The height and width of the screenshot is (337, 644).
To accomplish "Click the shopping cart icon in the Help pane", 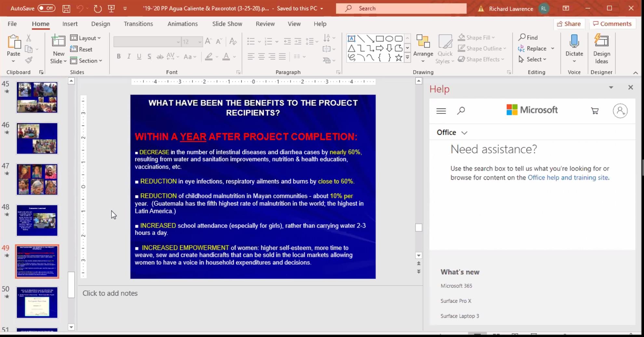I will pyautogui.click(x=595, y=111).
